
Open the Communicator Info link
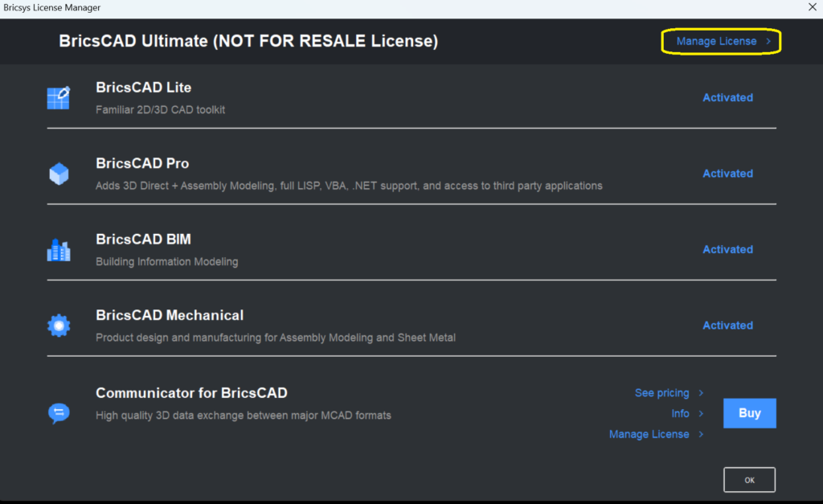click(x=680, y=414)
